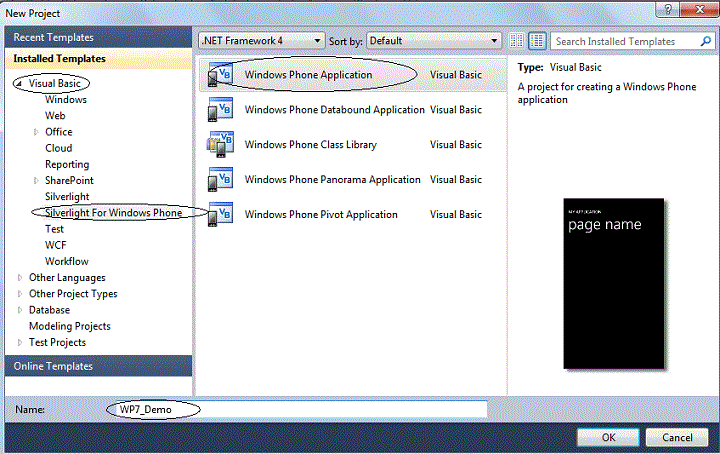Click the help question mark button
Viewport: 720px width, 454px height.
(x=668, y=9)
